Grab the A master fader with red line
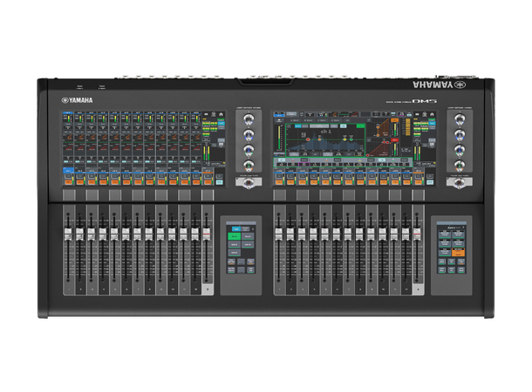Image resolution: width=532 pixels, height=392 pixels. 417,234
